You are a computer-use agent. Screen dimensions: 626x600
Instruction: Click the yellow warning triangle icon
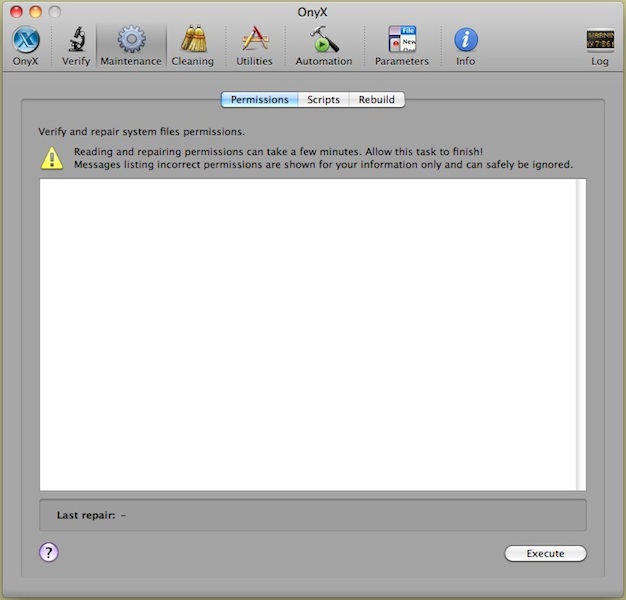coord(51,157)
